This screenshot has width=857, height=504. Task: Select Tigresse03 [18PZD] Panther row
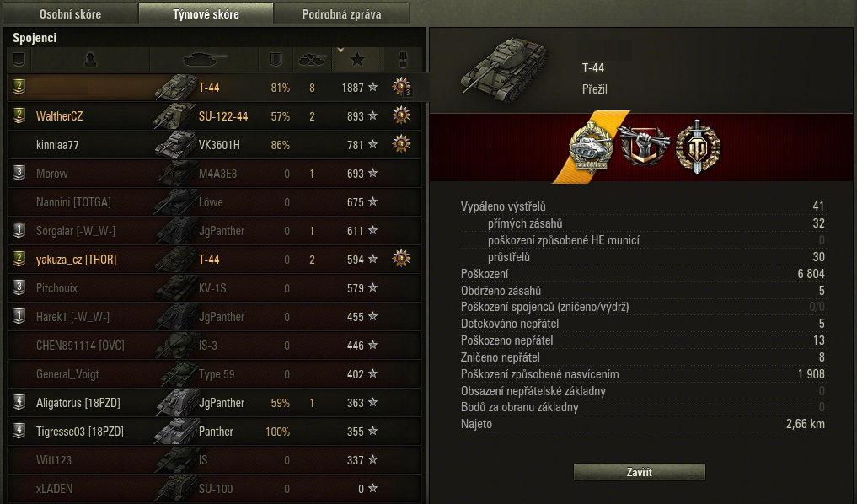pyautogui.click(x=214, y=432)
